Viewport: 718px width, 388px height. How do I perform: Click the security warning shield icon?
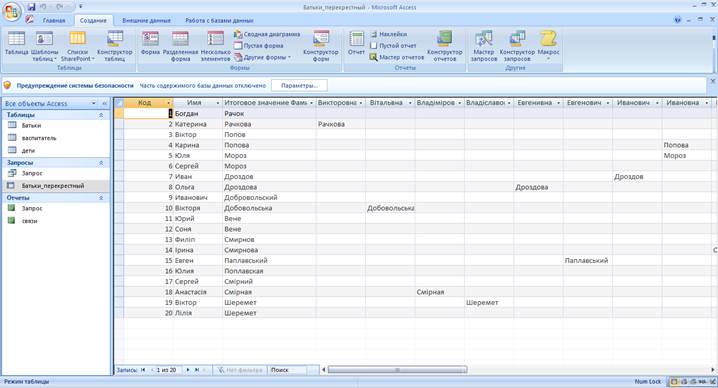(x=7, y=85)
